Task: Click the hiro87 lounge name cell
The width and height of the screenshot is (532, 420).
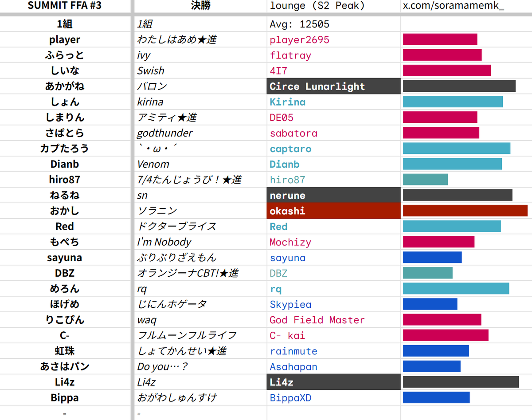Action: coord(333,180)
